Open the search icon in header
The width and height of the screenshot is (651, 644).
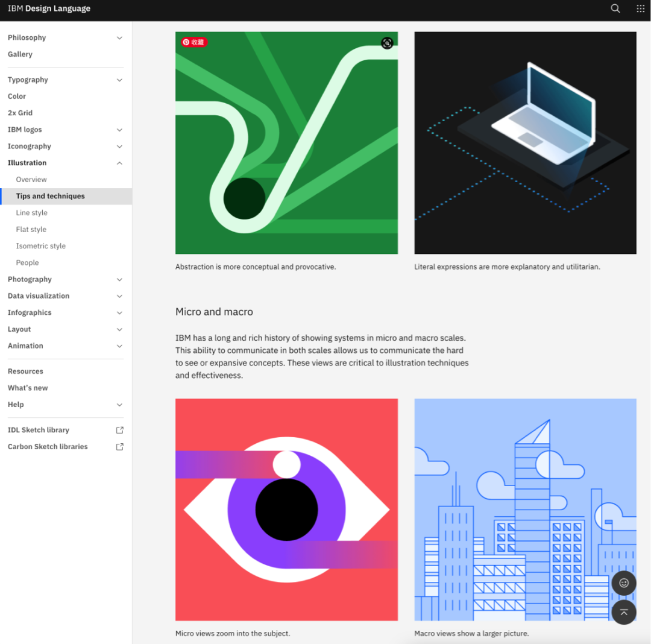tap(615, 8)
